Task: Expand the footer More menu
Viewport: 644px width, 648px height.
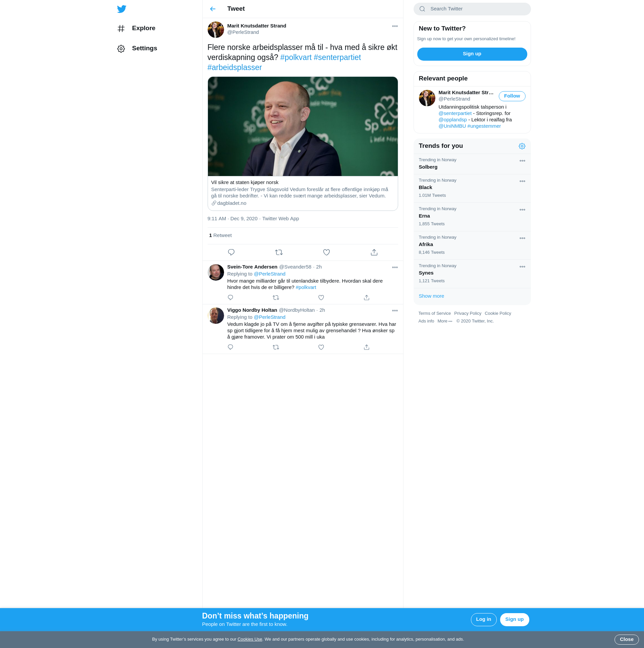Action: pyautogui.click(x=445, y=321)
